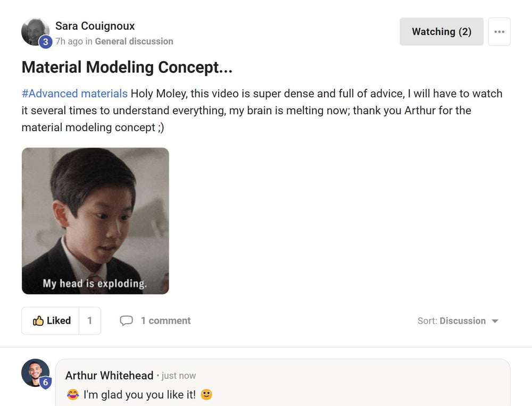The image size is (532, 406).
Task: Click the thumbs-up Liked icon
Action: (x=38, y=321)
